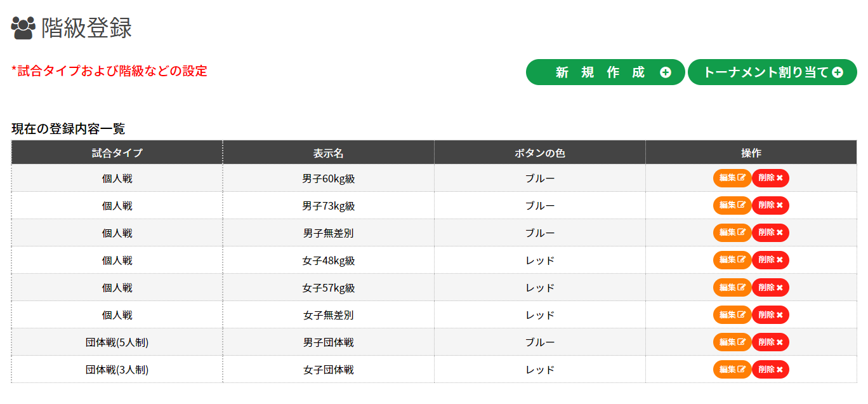The height and width of the screenshot is (404, 868).
Task: Edit the 男子60kg級 row
Action: [x=732, y=178]
